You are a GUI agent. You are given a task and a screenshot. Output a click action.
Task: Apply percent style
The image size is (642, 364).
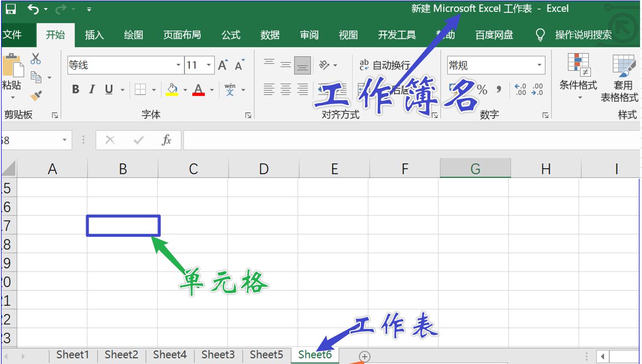tap(482, 90)
